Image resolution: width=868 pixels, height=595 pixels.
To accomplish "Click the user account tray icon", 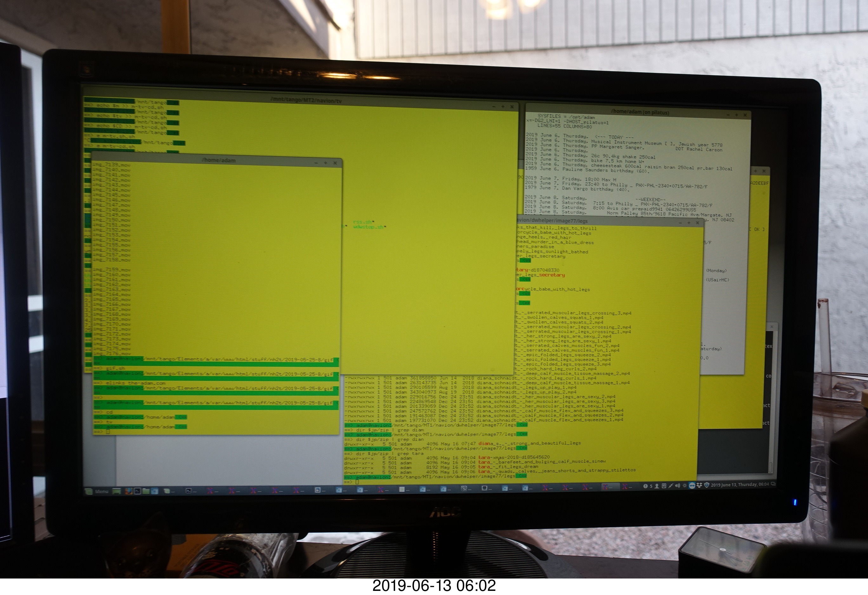I will point(657,487).
